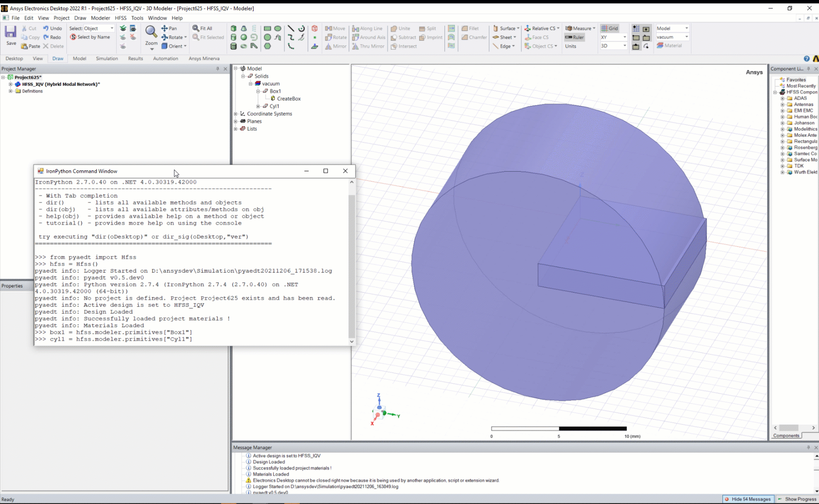
Task: Toggle snap to face center mode icon
Action: (x=646, y=28)
